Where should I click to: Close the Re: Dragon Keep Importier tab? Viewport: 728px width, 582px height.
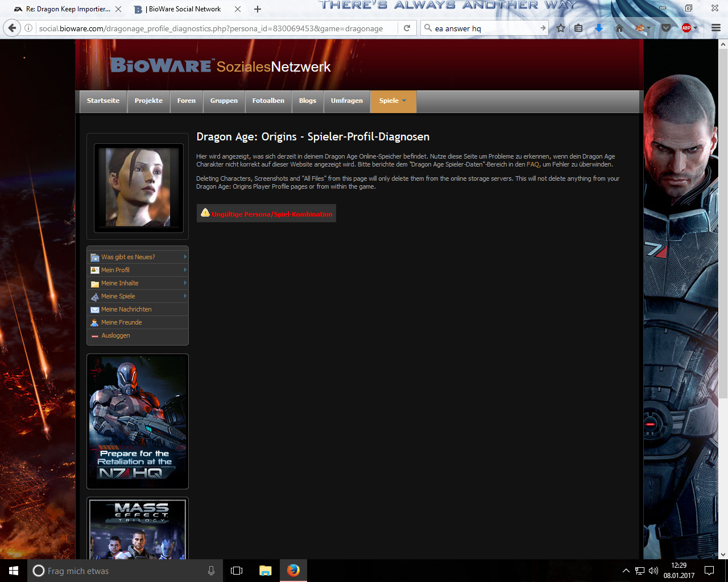[118, 9]
